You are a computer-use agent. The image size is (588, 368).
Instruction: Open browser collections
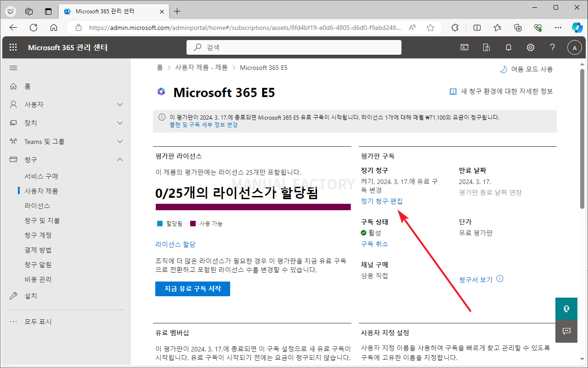[x=518, y=28]
